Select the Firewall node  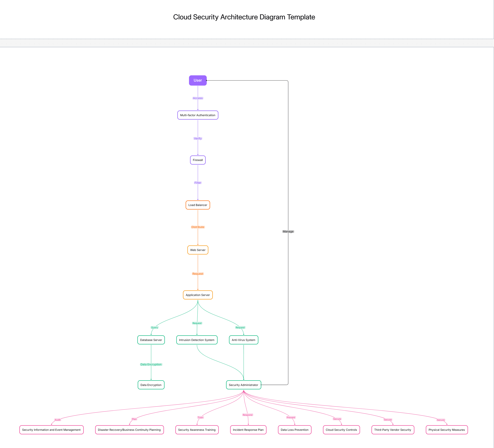click(x=197, y=160)
